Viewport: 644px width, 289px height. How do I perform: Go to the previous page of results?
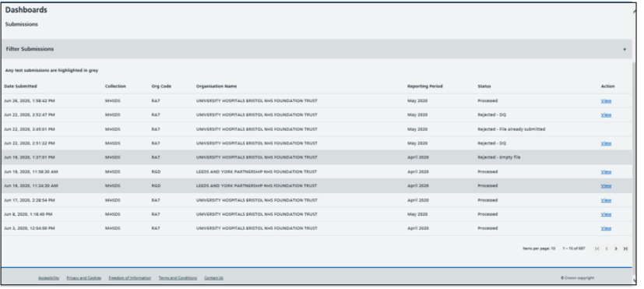point(607,248)
